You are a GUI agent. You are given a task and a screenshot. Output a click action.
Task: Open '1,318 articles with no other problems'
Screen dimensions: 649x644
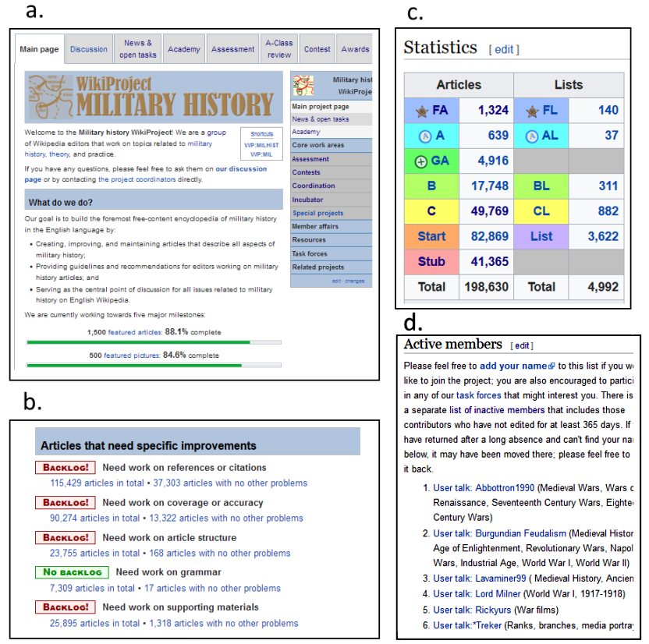tap(224, 623)
